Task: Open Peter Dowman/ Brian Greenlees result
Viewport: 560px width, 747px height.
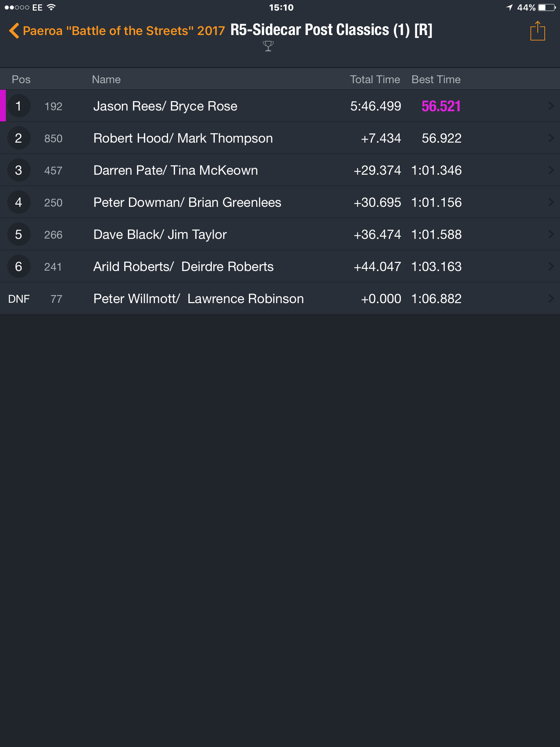Action: click(x=280, y=202)
